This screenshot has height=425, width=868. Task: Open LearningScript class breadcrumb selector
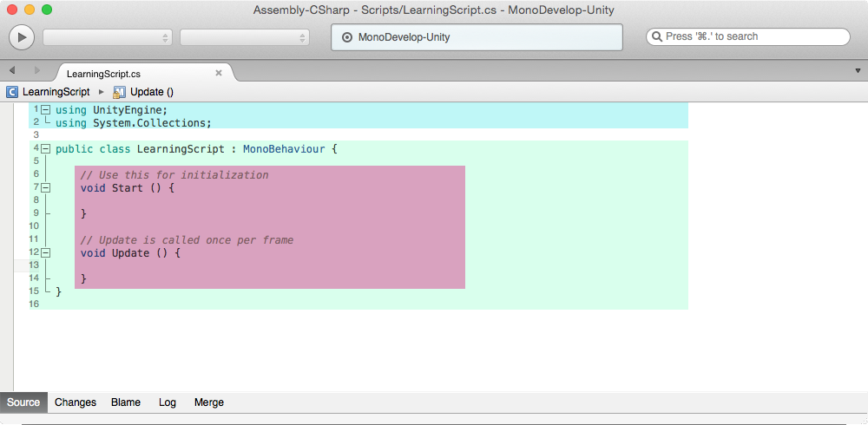click(56, 92)
